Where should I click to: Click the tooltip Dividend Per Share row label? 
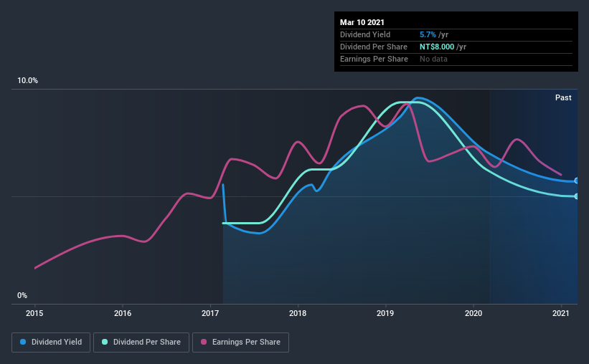(373, 47)
